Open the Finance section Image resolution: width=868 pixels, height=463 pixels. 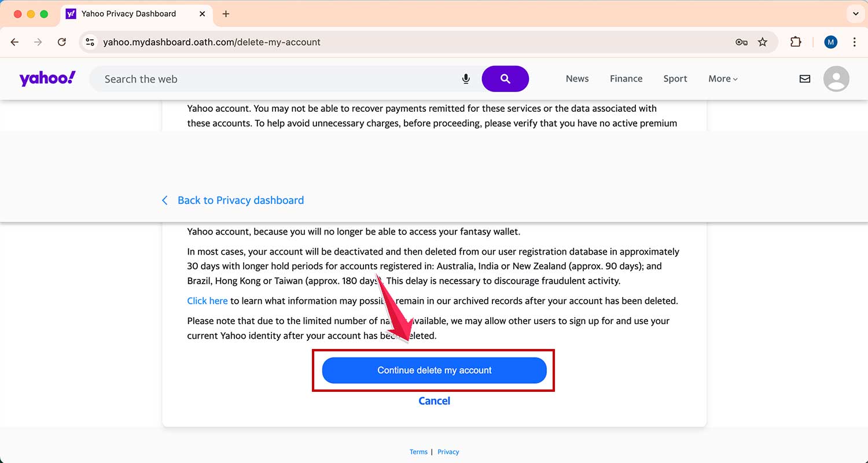coord(626,79)
